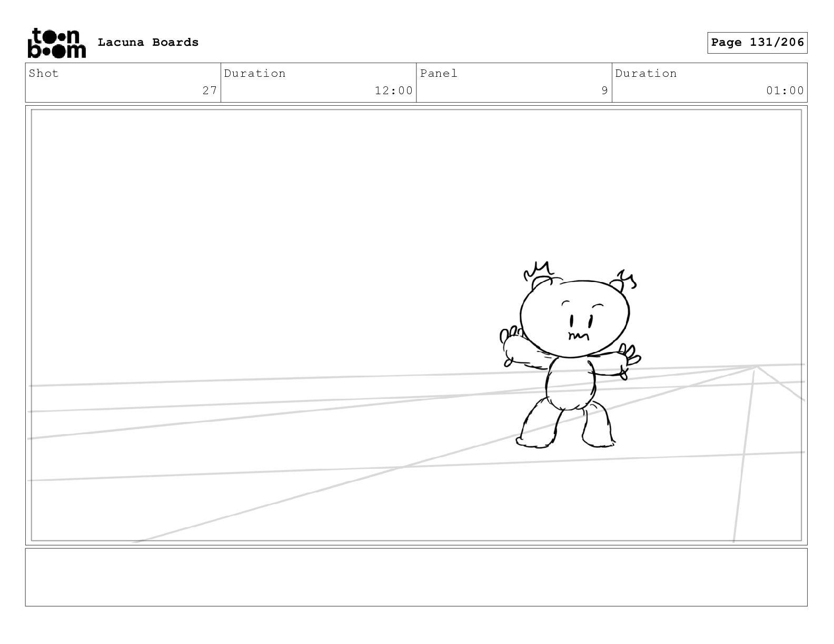Click the 'Page 131/206' page indicator
This screenshot has height=644, width=834.
coord(757,43)
